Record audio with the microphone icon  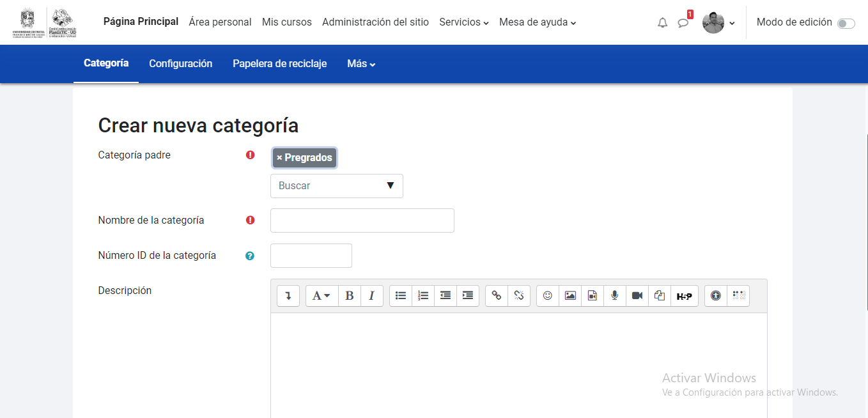pos(614,295)
